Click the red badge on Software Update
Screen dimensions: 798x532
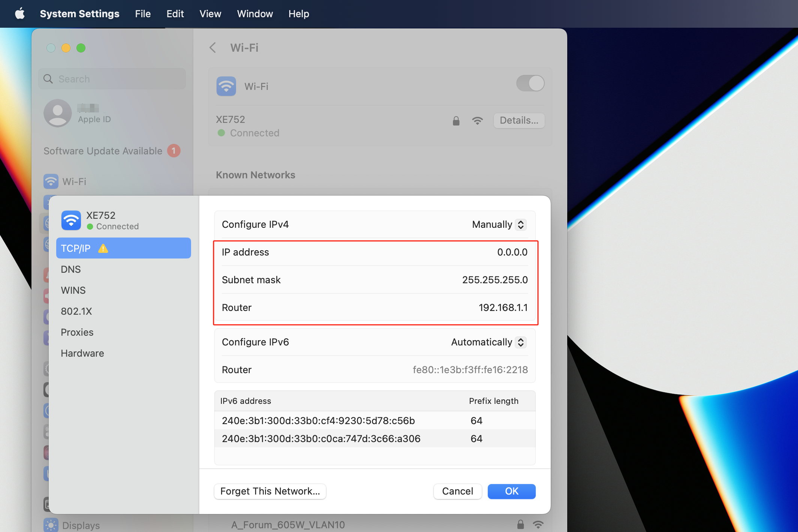(173, 151)
